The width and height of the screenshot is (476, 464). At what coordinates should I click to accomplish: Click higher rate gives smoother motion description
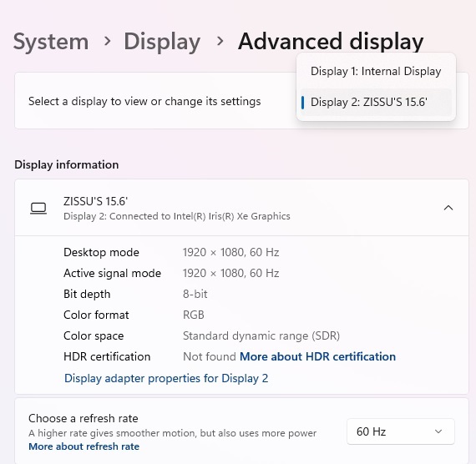pos(172,433)
